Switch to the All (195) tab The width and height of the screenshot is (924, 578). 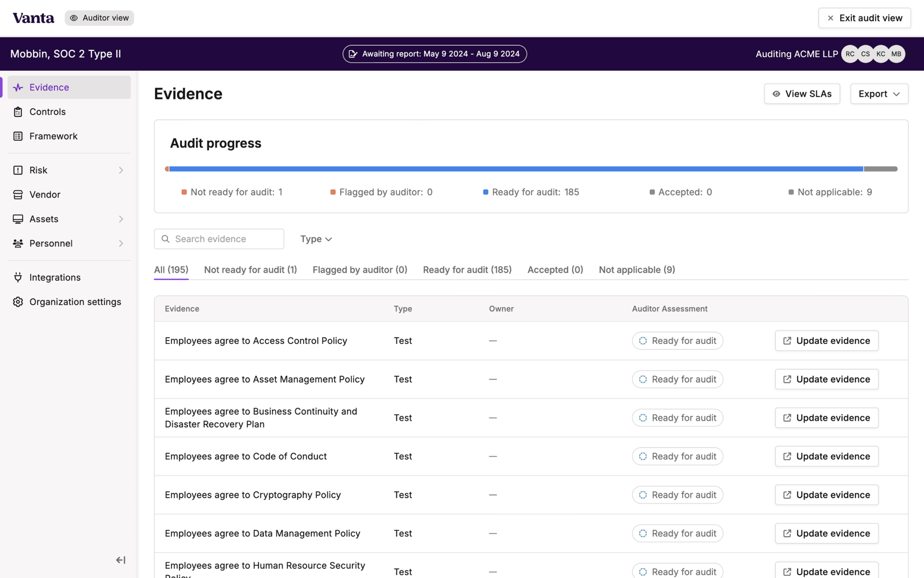coord(171,270)
